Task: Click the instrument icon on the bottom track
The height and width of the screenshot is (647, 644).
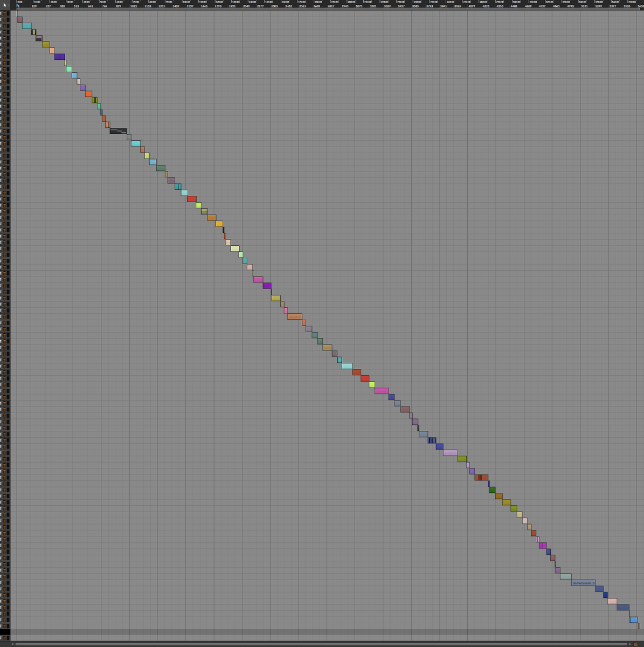Action: click(4, 637)
